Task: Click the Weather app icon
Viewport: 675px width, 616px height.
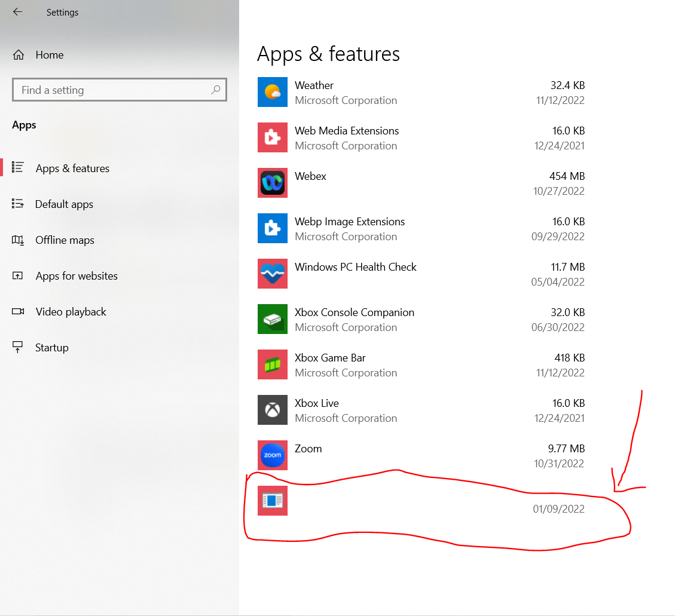Action: pyautogui.click(x=273, y=92)
